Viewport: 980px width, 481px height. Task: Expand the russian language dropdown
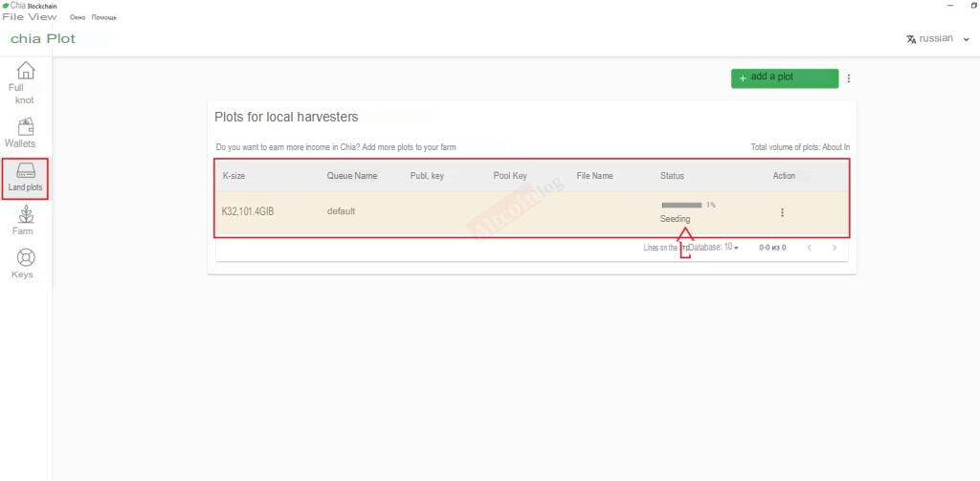click(967, 39)
